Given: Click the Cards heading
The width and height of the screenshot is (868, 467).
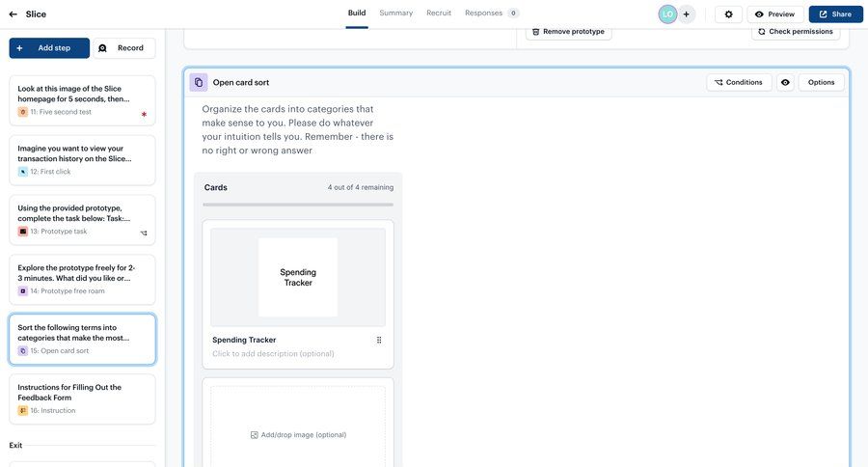Looking at the screenshot, I should (x=216, y=188).
